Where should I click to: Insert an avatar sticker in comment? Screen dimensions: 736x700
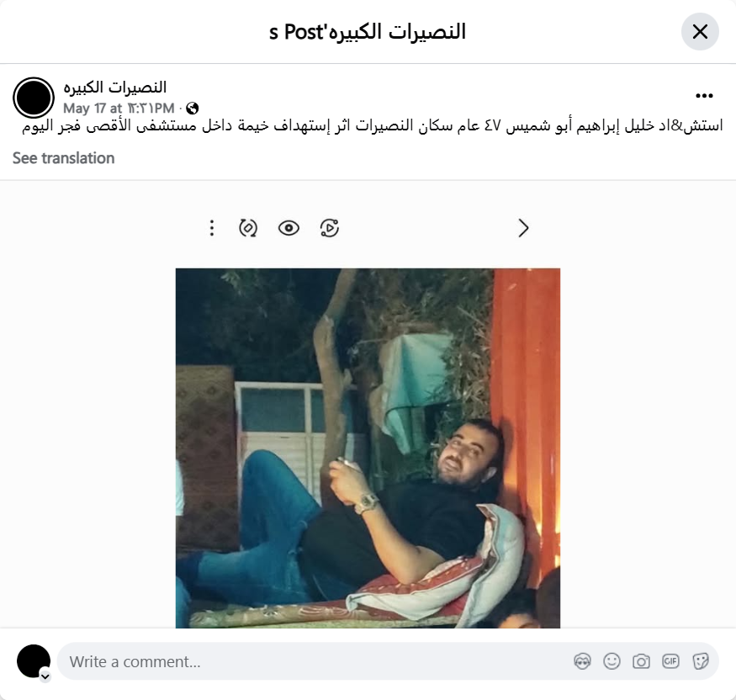(582, 661)
